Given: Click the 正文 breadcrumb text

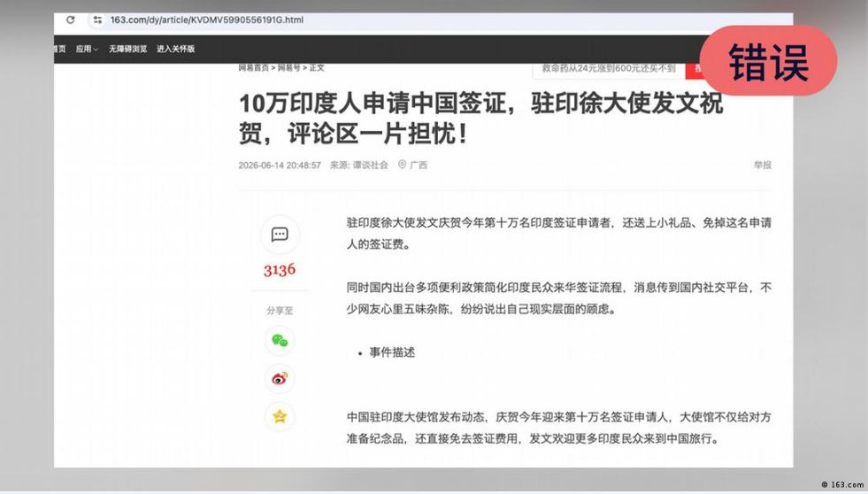Looking at the screenshot, I should [317, 67].
